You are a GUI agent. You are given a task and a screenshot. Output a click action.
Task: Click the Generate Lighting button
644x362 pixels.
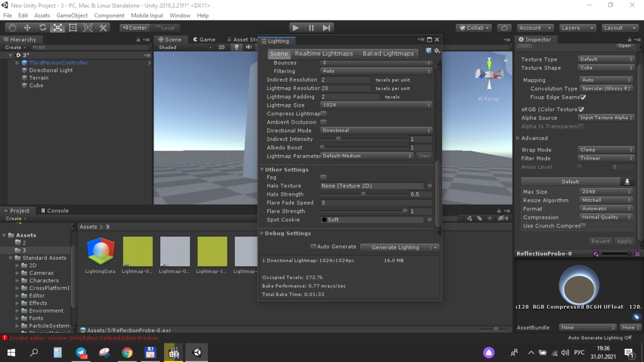click(x=395, y=247)
